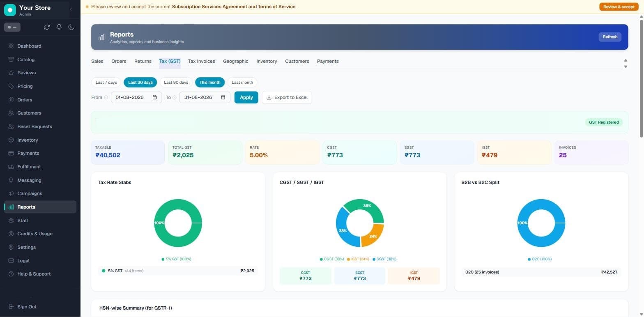Select the Last month filter

(x=242, y=83)
